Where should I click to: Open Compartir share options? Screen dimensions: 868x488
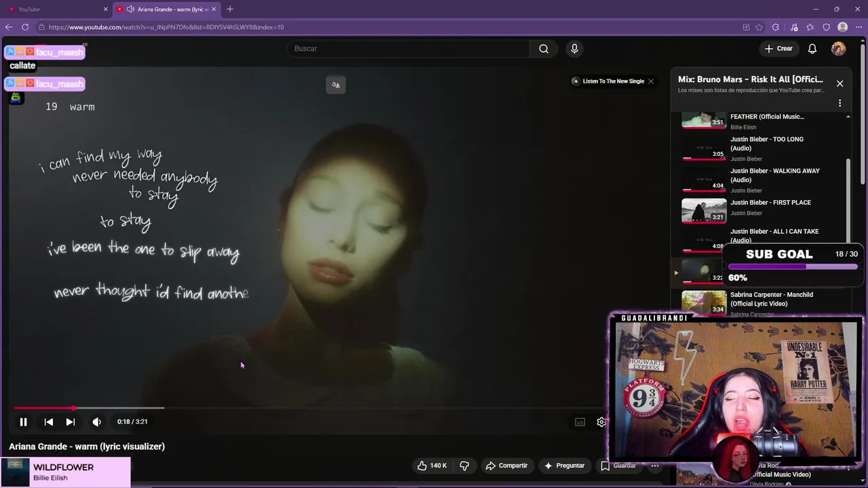(x=507, y=466)
